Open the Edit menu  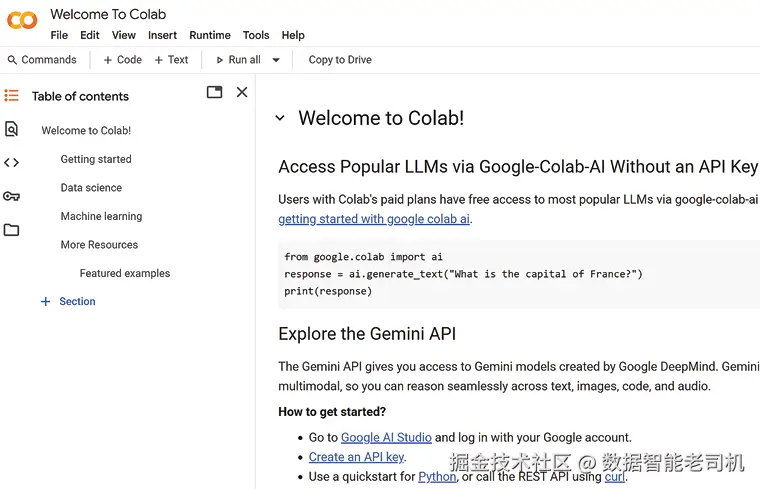(x=90, y=35)
